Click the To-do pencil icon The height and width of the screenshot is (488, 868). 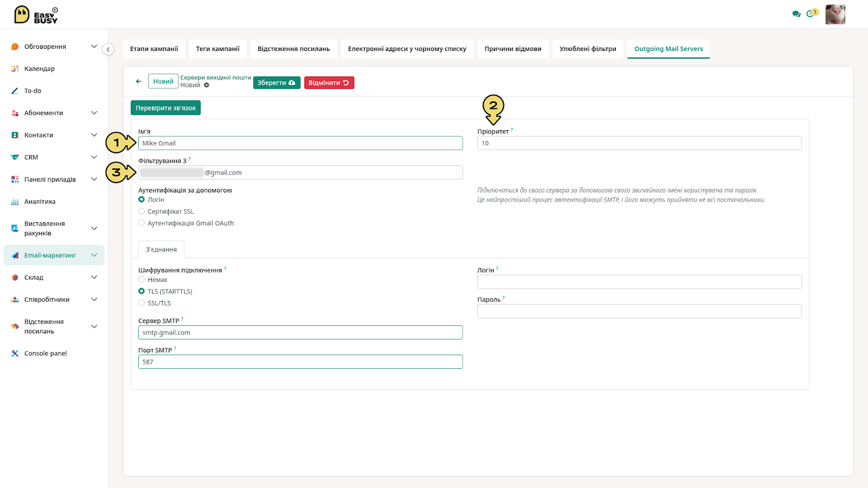[x=15, y=91]
